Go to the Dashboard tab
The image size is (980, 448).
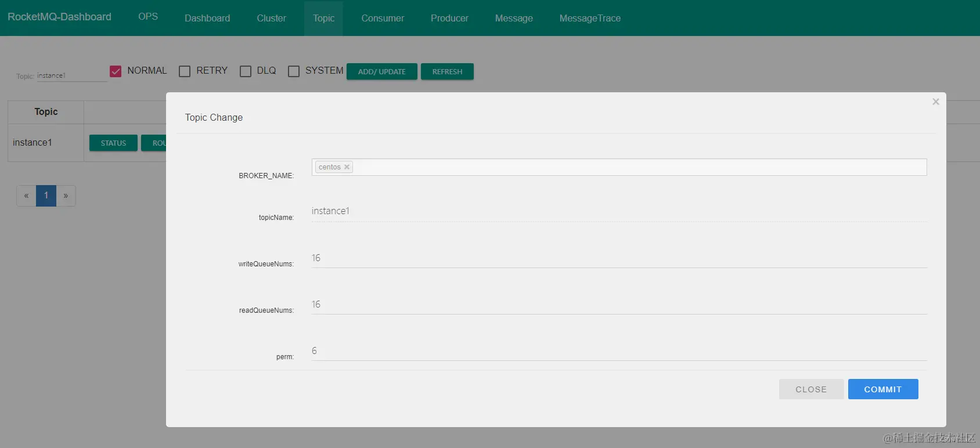[207, 18]
